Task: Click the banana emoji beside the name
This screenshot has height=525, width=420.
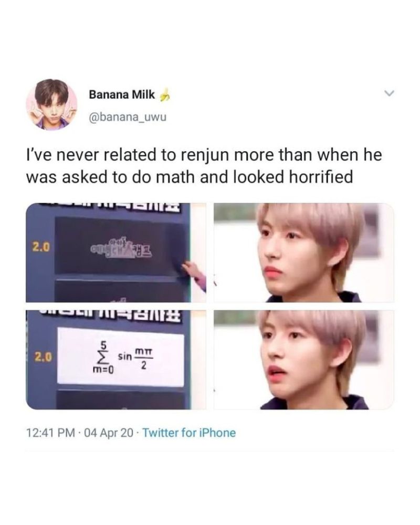Action: [164, 96]
